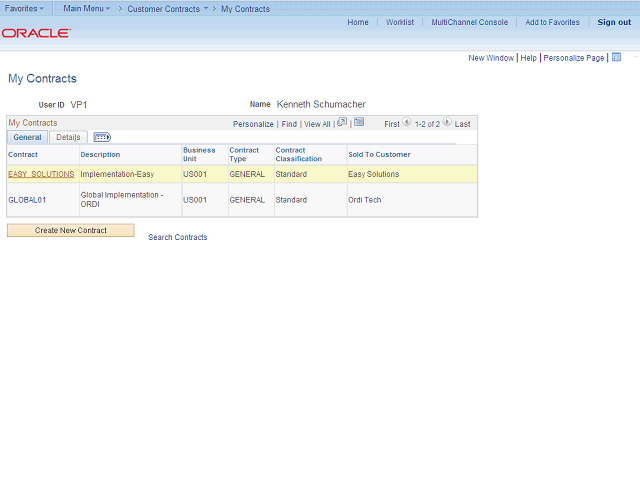Click the page icon beside Personalize Page
Screen dimensions: 640x480
click(616, 58)
